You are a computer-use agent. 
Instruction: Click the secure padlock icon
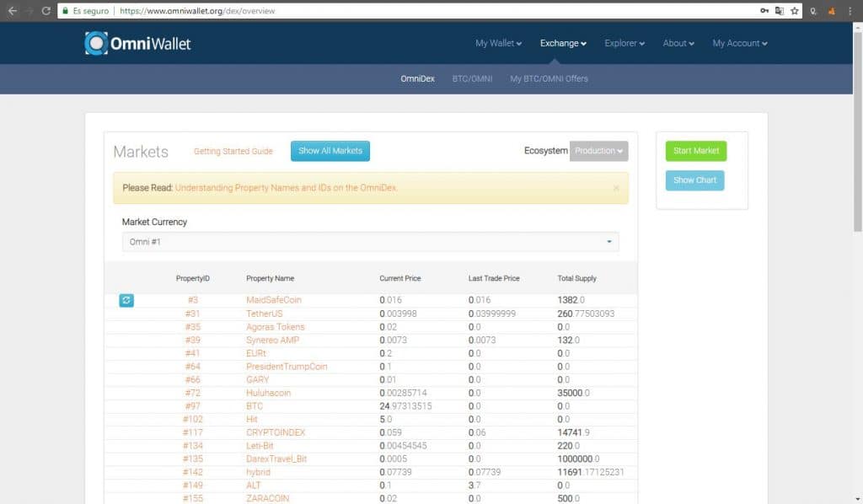point(65,10)
